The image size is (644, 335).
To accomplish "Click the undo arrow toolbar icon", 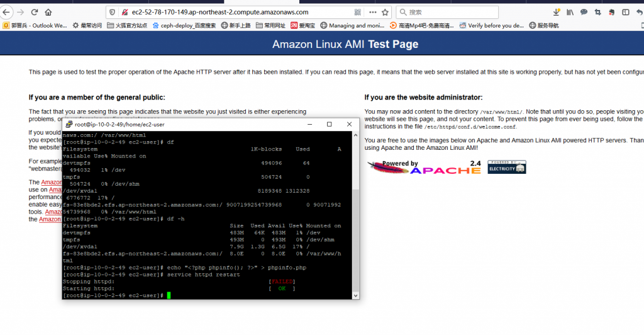I will pyautogui.click(x=639, y=13).
